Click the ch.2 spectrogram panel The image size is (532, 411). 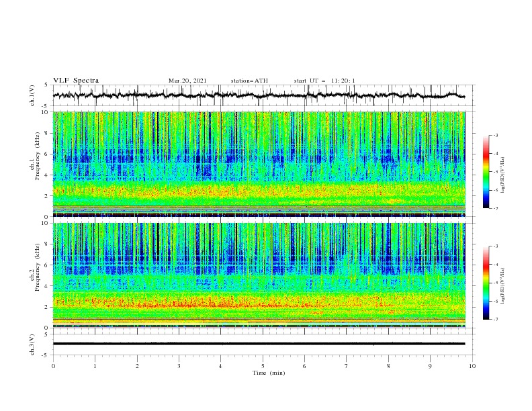[259, 275]
